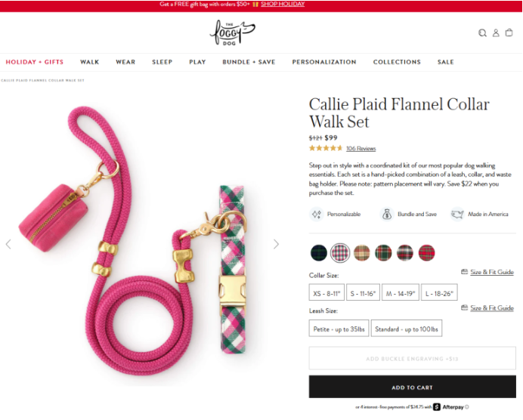Click the Personalizable sparkle icon
Image resolution: width=523 pixels, height=420 pixels.
click(x=317, y=214)
